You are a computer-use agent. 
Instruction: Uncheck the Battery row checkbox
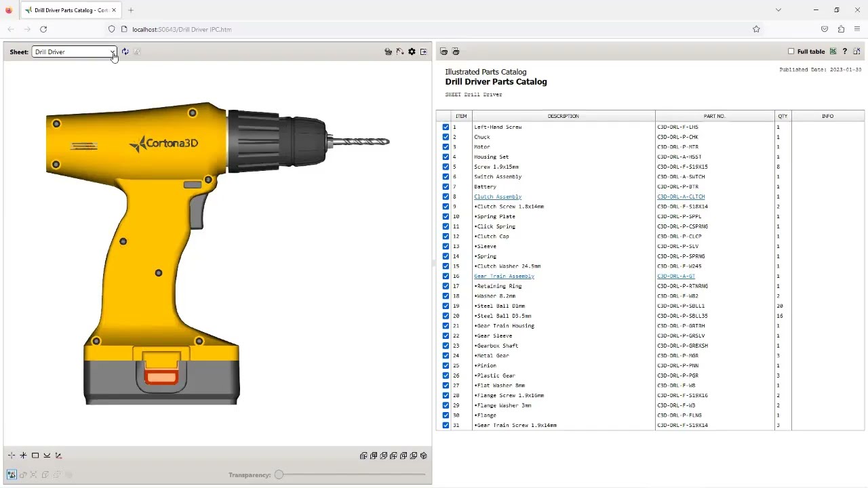446,186
